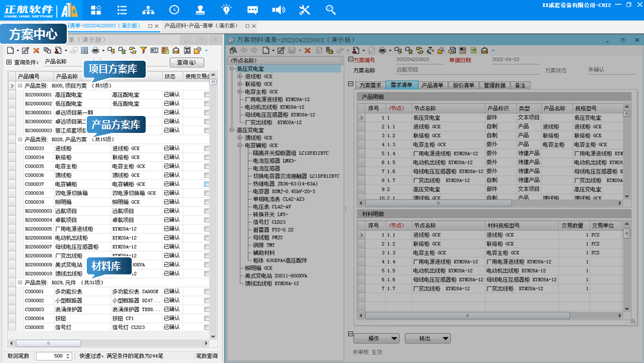The width and height of the screenshot is (644, 363).
Task: Click the org chart icon in top bar
Action: [x=148, y=10]
